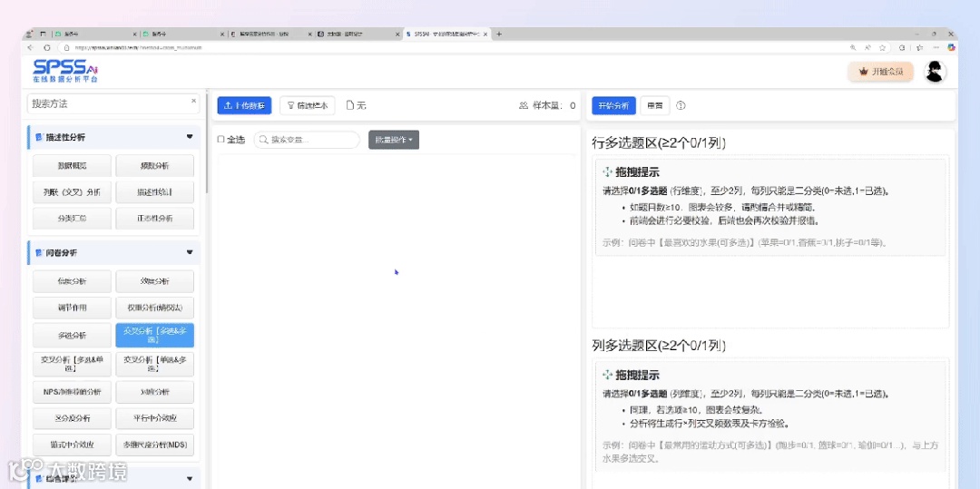The width and height of the screenshot is (980, 489).
Task: Click the browser zoom magnifier icon
Action: 853,47
